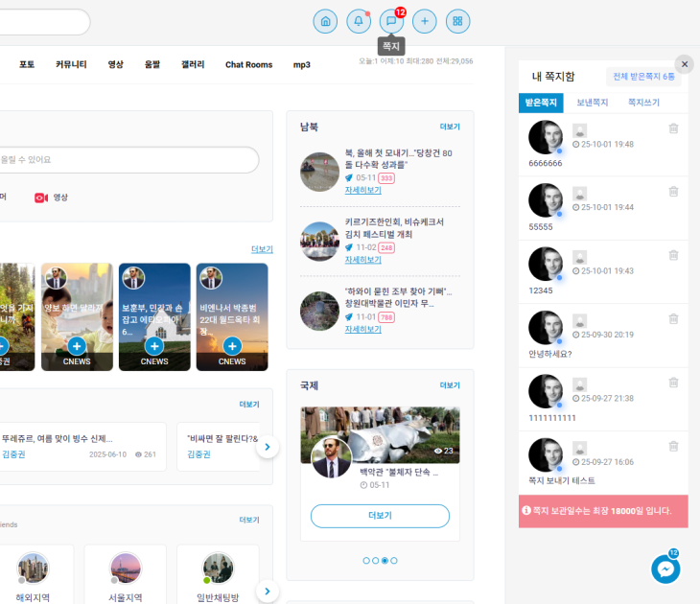
Task: Delete the message 6666666 with trash icon
Action: point(673,128)
